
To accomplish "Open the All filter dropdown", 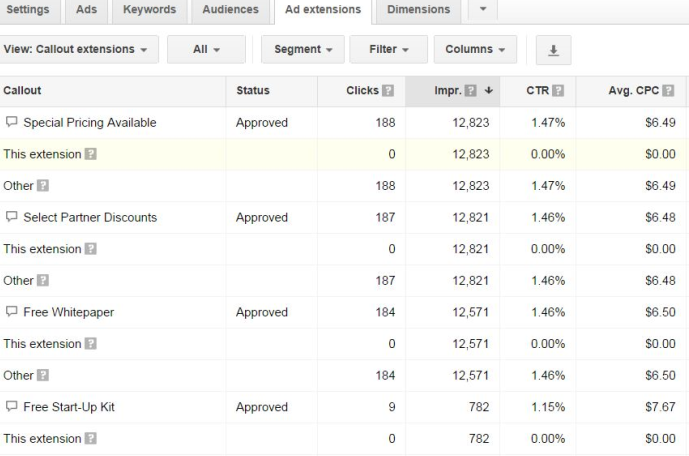I will (x=206, y=49).
